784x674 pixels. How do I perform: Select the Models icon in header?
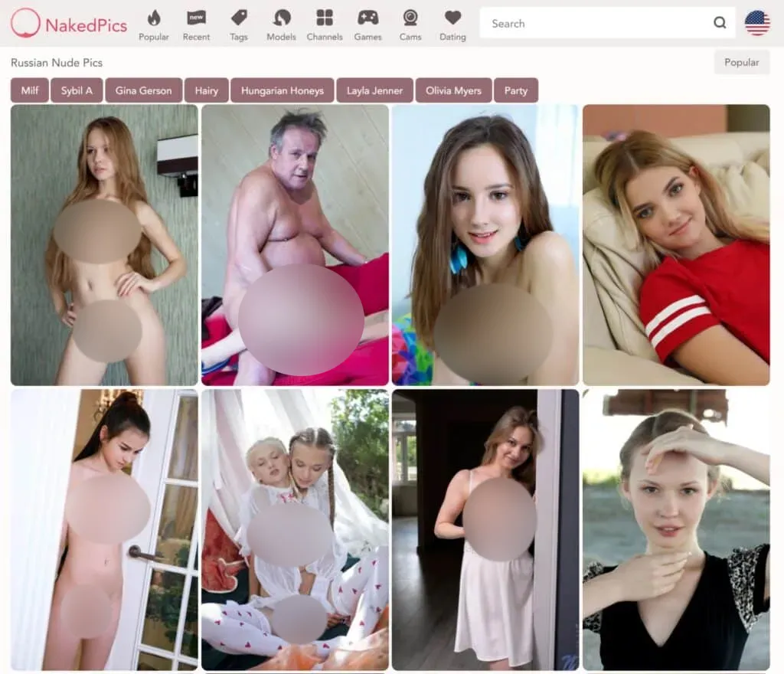281,18
